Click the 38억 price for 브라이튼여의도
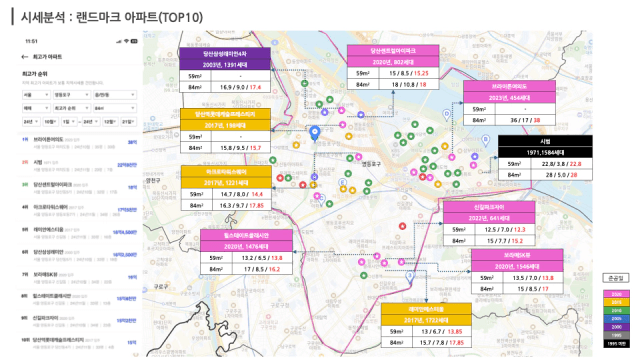This screenshot has height=360, width=640. (133, 142)
